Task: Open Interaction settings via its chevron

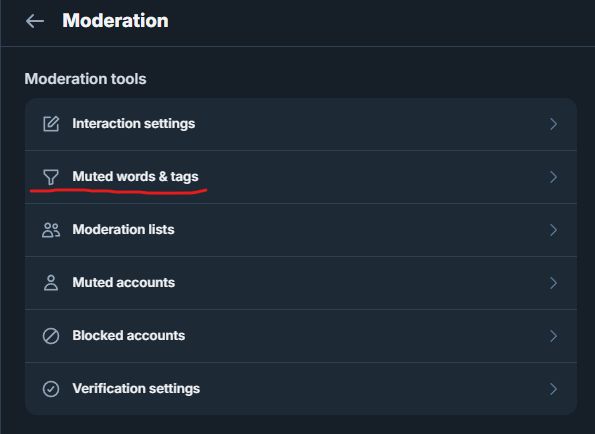Action: (x=553, y=124)
